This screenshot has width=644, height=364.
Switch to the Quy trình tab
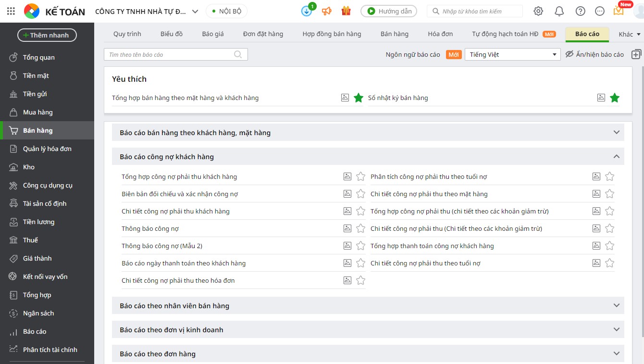tap(127, 34)
